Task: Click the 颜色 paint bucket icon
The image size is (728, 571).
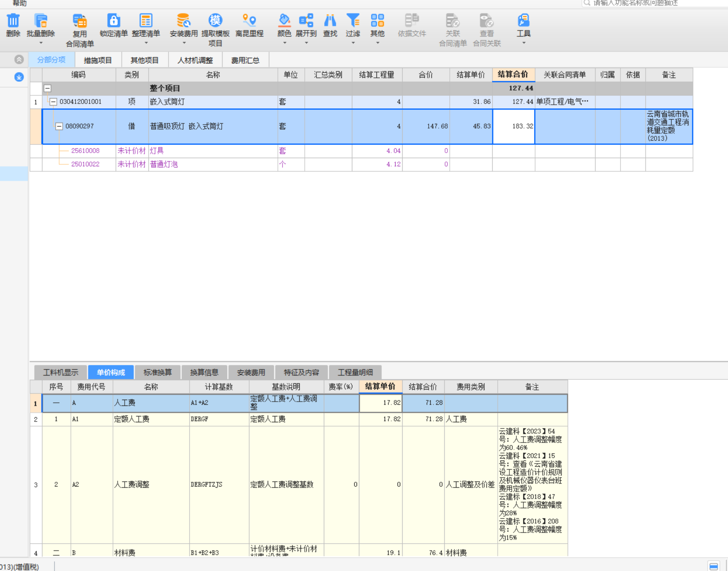Action: pos(284,20)
